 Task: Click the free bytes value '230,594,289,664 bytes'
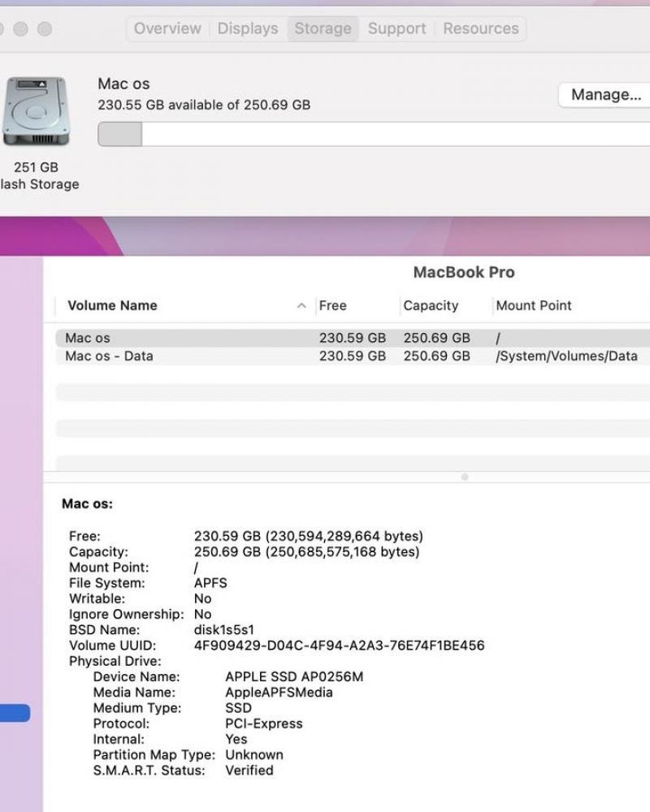(x=344, y=536)
